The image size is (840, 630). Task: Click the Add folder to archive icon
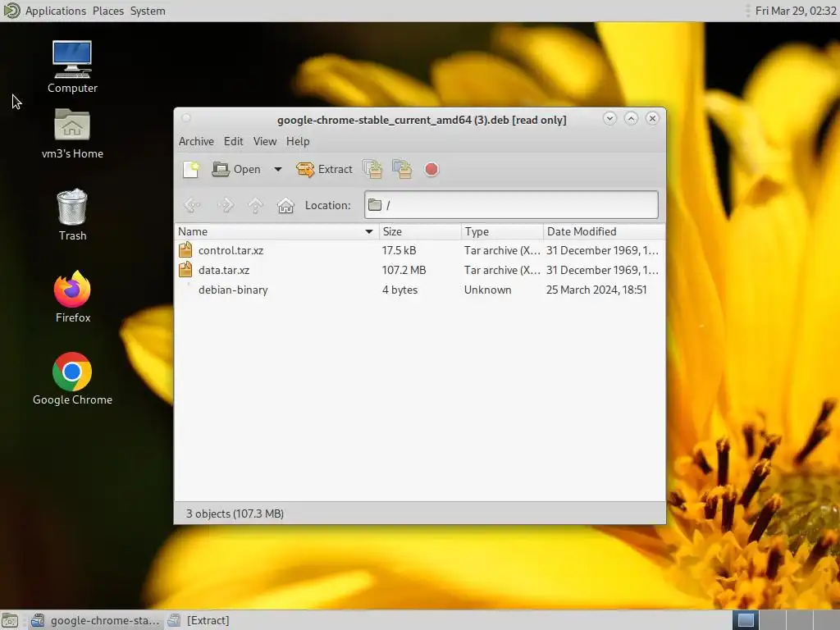click(402, 169)
